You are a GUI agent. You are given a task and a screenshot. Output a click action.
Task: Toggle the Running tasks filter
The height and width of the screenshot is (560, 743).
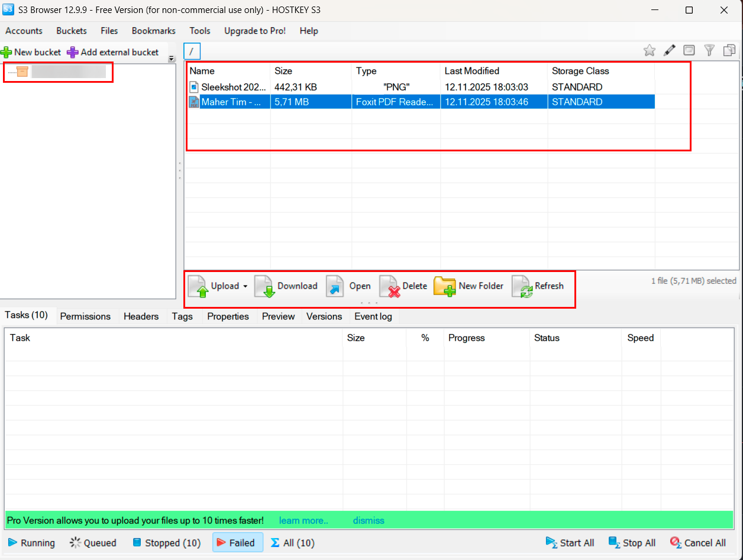31,543
